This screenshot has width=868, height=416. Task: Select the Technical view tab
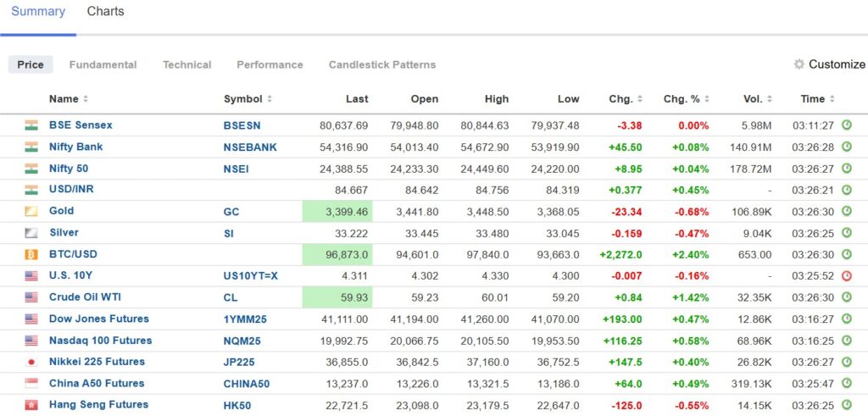[187, 64]
